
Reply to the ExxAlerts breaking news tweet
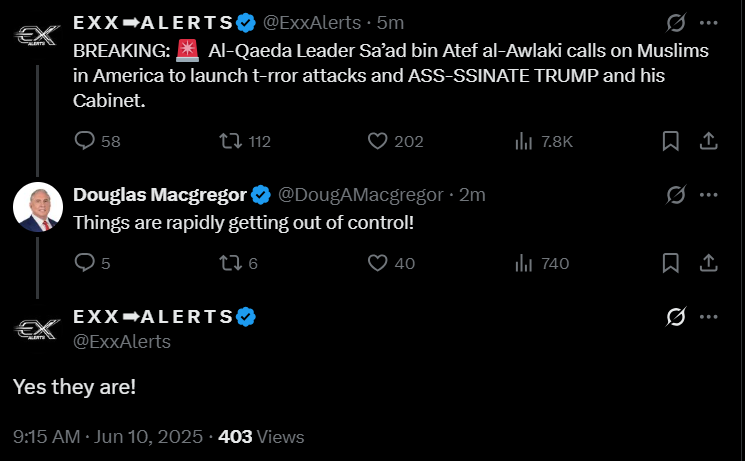(85, 142)
